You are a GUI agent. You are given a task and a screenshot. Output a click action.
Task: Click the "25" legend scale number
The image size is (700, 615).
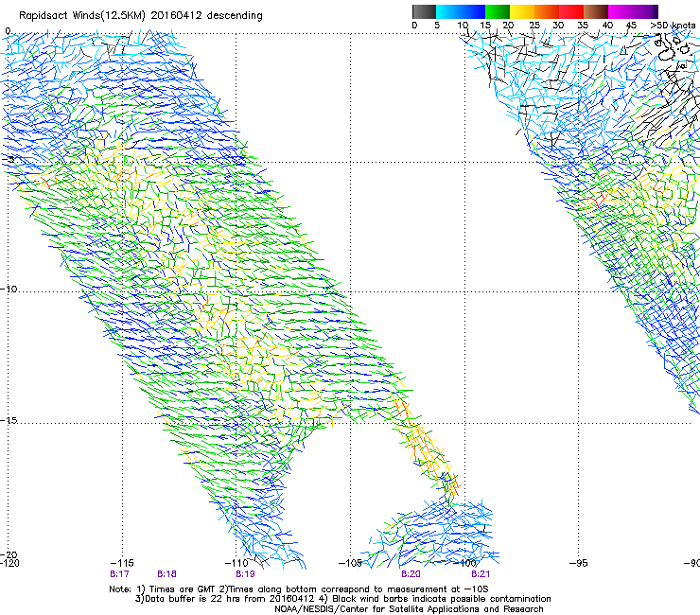[534, 25]
